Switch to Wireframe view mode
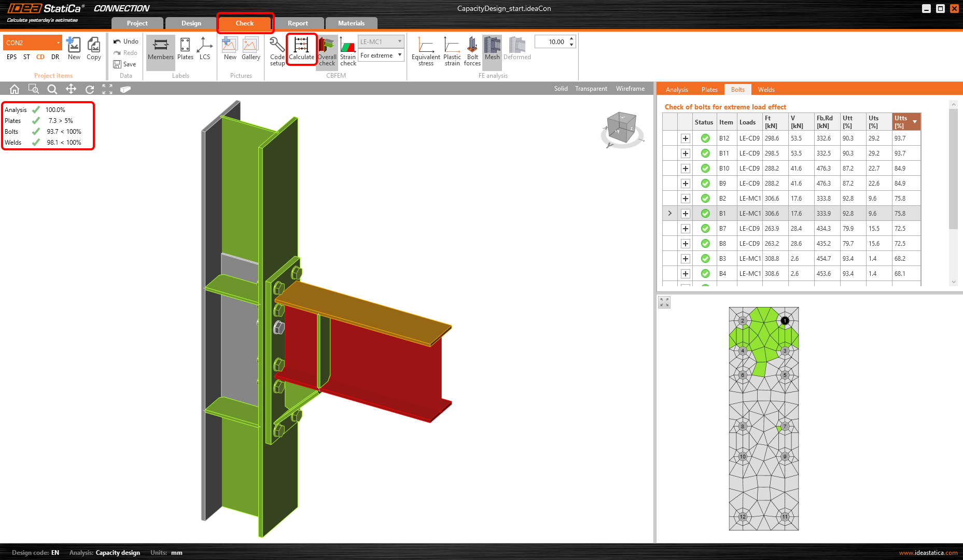Screen dimensions: 963x560 pos(630,89)
